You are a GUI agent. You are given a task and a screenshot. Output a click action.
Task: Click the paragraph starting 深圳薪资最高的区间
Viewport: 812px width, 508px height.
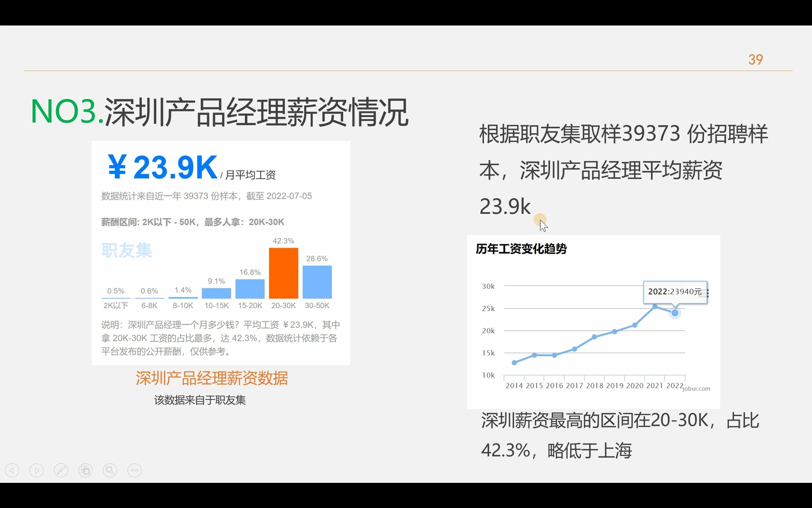(620, 435)
